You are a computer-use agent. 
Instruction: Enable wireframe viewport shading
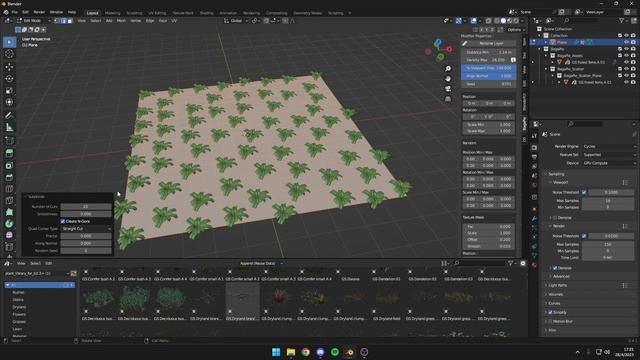tap(497, 20)
